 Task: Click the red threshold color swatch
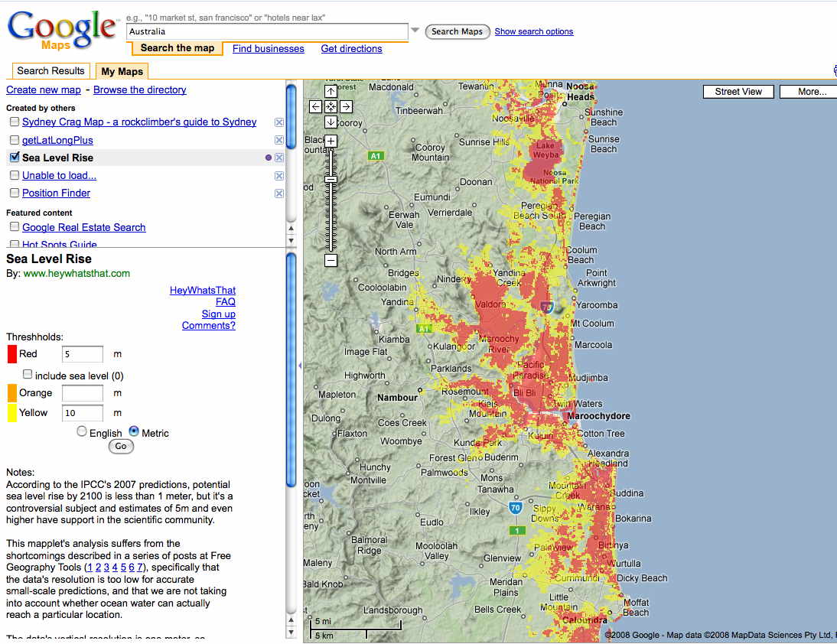coord(11,354)
